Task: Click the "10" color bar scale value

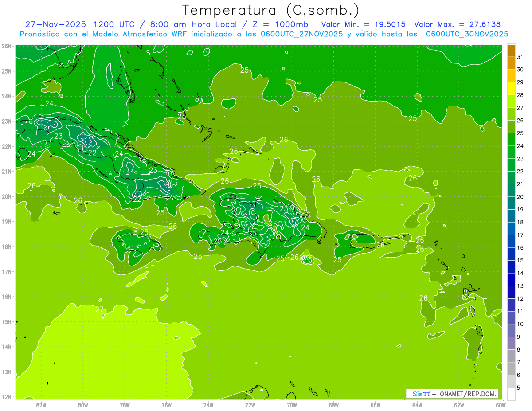Action: [520, 324]
